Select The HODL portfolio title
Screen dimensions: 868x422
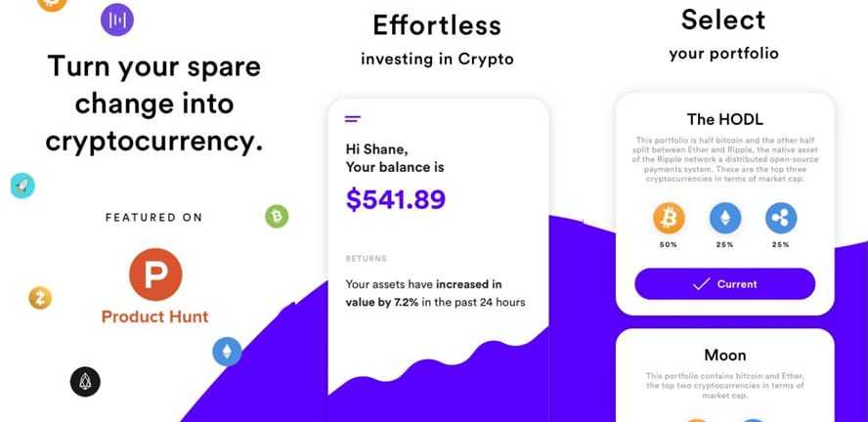(x=724, y=119)
